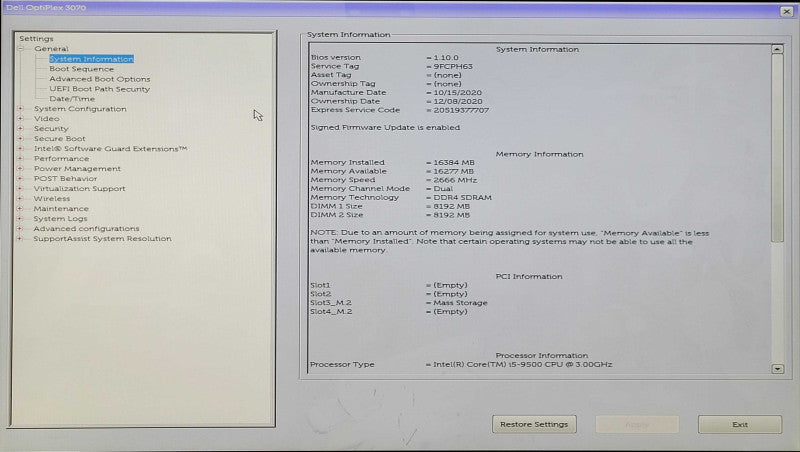
Task: Click the BIOS version value 1.10.0
Action: 446,58
